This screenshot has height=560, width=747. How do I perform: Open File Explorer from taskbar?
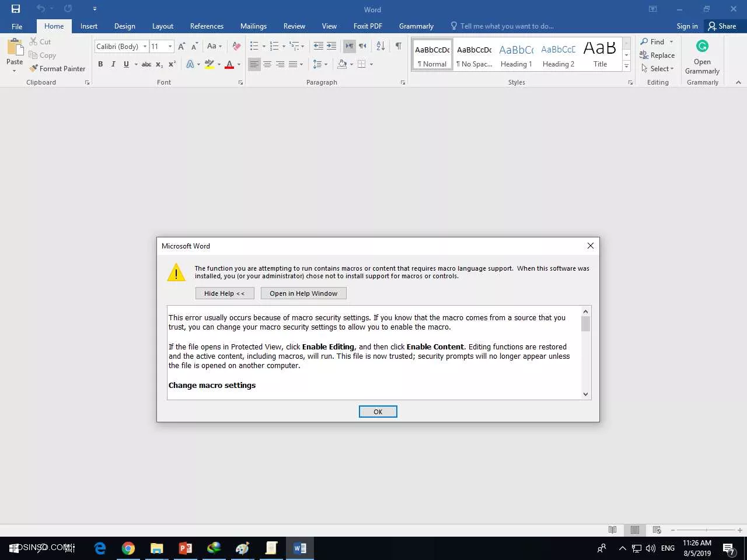point(156,548)
